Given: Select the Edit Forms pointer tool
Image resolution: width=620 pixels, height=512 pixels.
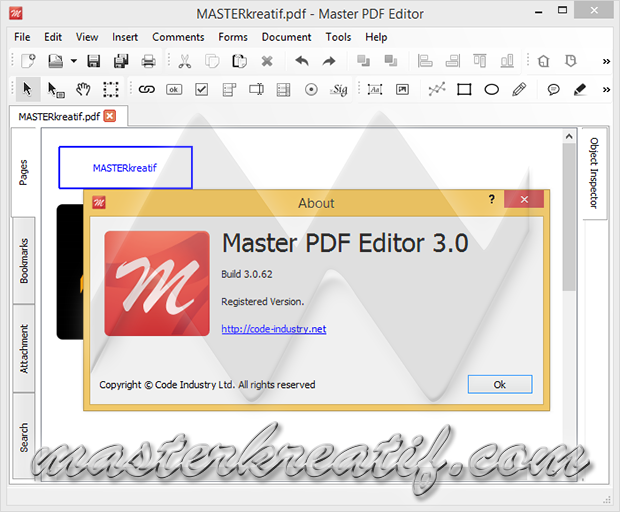Looking at the screenshot, I should [x=56, y=90].
